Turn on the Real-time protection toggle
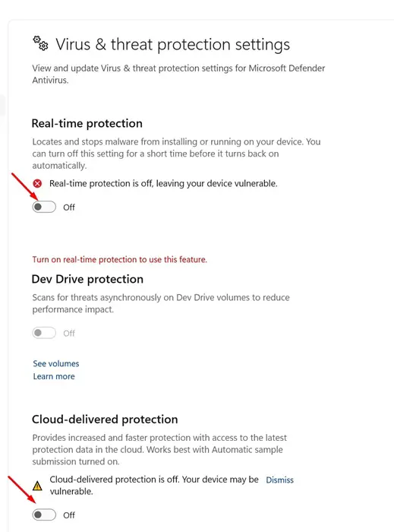The width and height of the screenshot is (394, 532). [x=44, y=207]
